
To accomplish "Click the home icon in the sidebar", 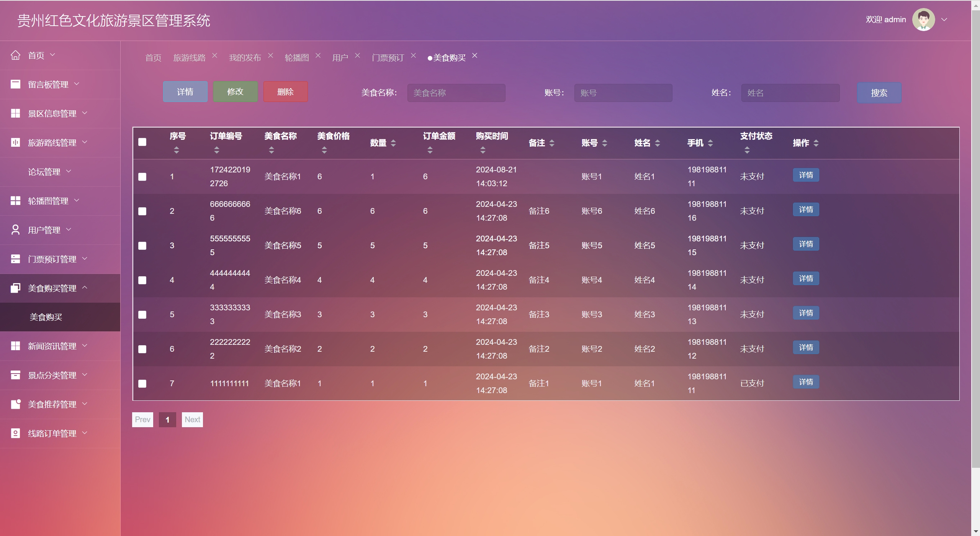I will point(15,55).
